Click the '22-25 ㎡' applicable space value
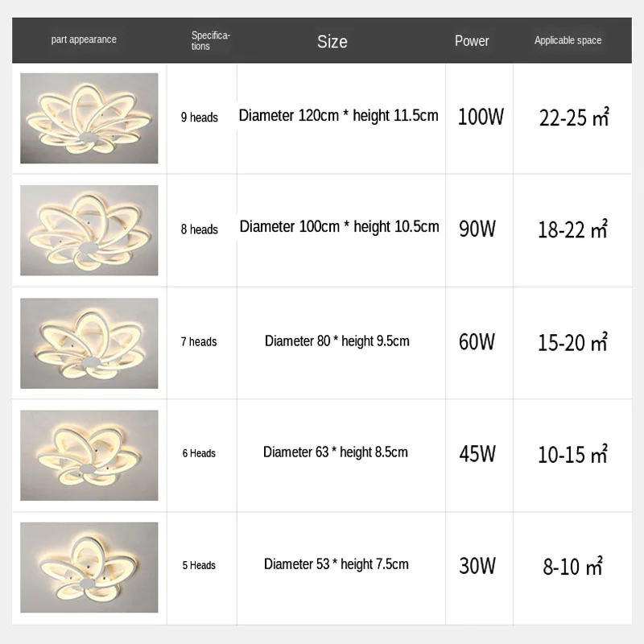The height and width of the screenshot is (644, 644). coord(574,118)
